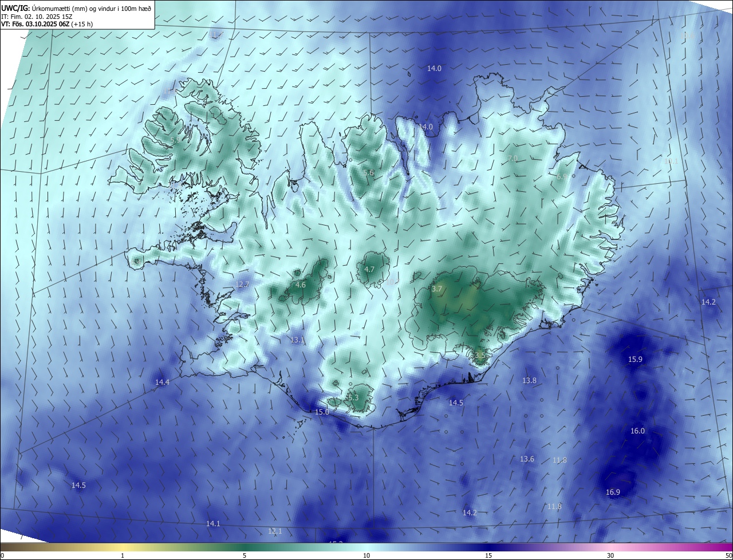Click the 7.0 value label in northeast Iceland
This screenshot has height=560, width=733.
[513, 159]
